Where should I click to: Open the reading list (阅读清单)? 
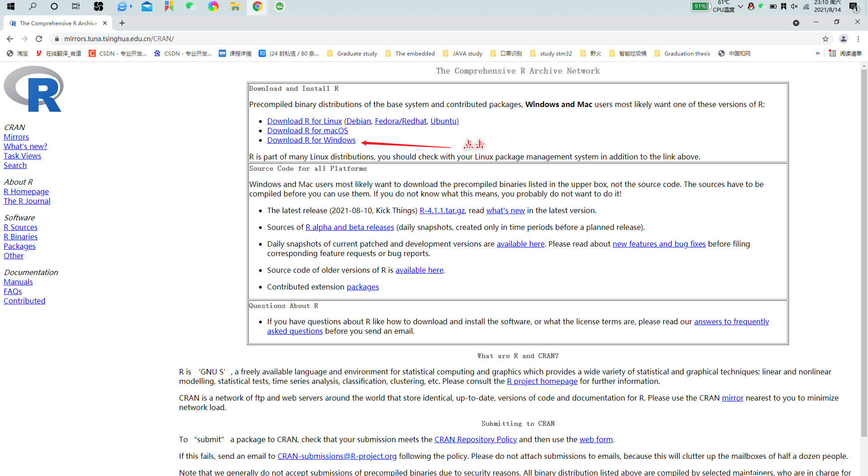pyautogui.click(x=845, y=53)
